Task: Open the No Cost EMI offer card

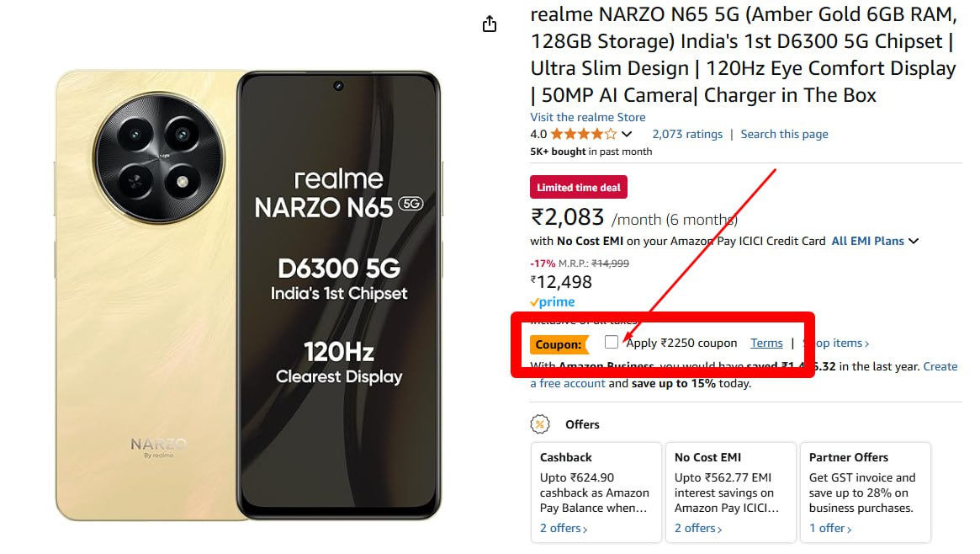Action: pos(730,492)
